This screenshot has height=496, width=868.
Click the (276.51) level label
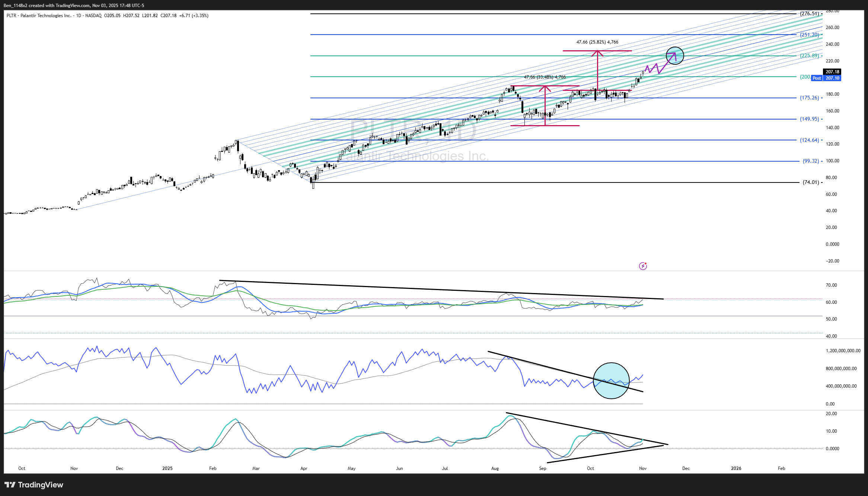tap(809, 14)
